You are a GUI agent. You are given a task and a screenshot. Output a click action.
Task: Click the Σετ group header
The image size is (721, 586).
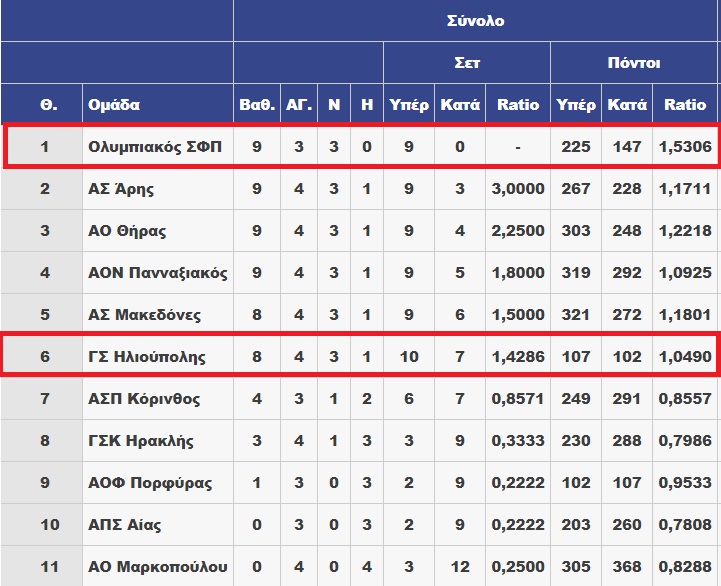[467, 63]
